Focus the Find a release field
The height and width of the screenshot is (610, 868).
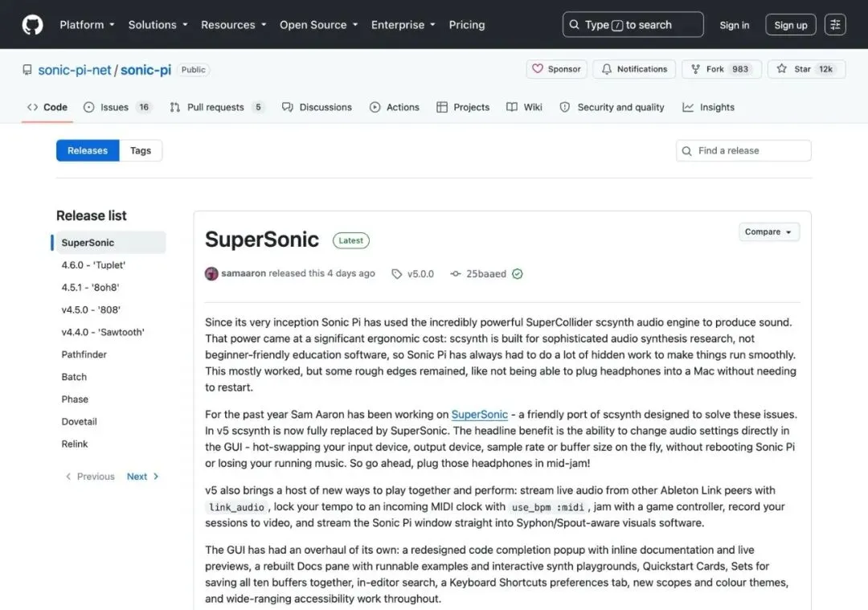tap(743, 150)
